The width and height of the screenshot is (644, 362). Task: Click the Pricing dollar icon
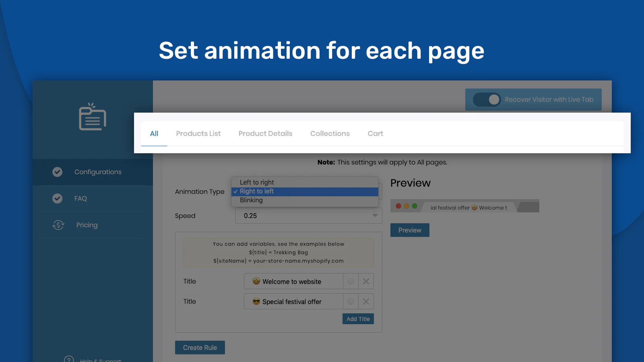pyautogui.click(x=58, y=225)
